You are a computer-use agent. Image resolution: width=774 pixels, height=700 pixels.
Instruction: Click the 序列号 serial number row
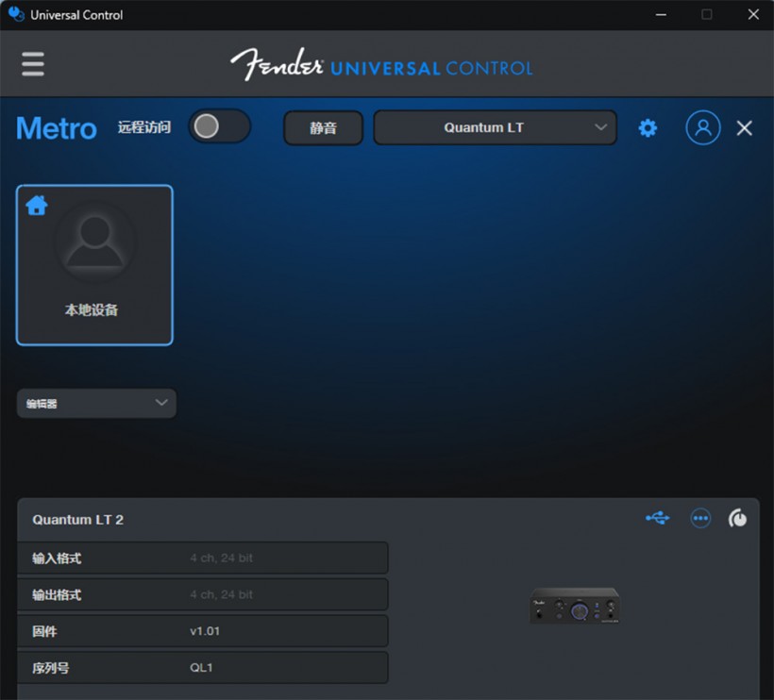click(203, 668)
